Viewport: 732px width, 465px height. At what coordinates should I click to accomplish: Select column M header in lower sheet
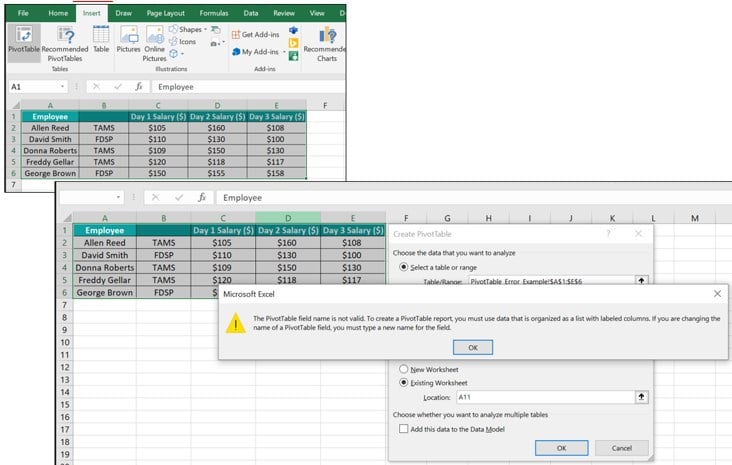click(695, 218)
